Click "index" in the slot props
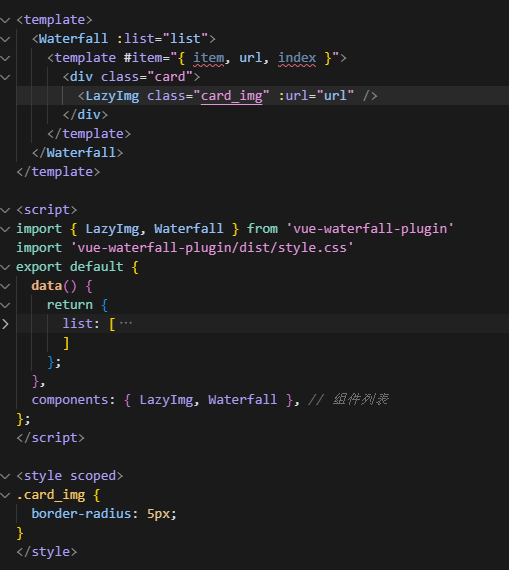The width and height of the screenshot is (509, 570). (x=297, y=58)
